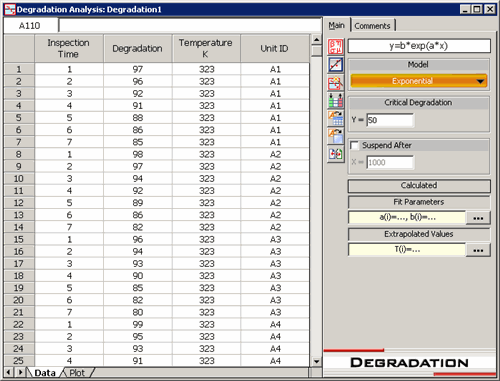
Task: Select the Unit ID column header
Action: pos(275,49)
